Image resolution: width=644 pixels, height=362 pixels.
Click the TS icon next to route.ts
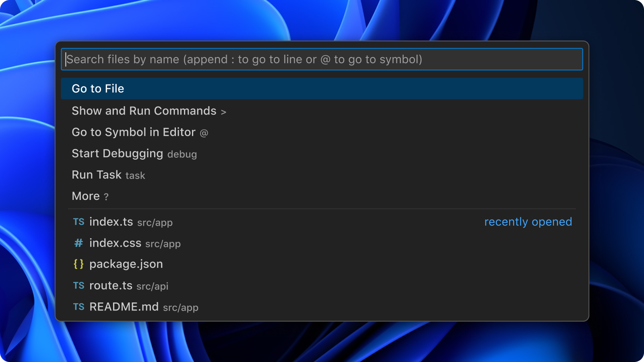(78, 286)
